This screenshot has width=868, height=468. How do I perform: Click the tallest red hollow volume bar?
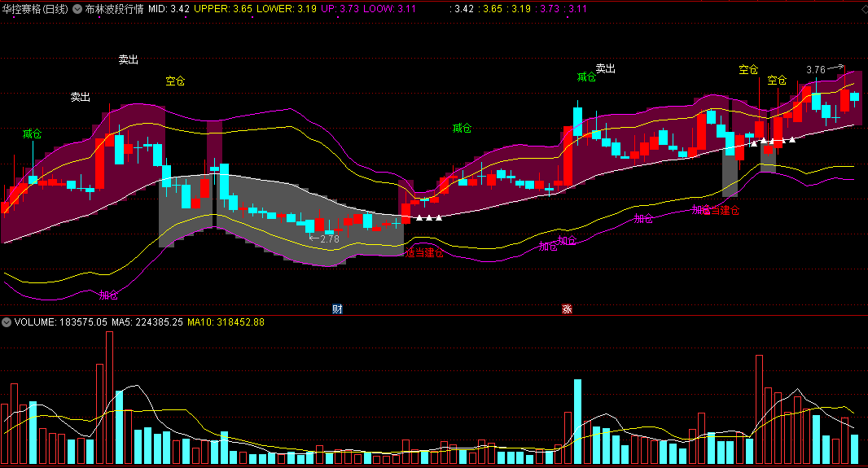click(x=109, y=398)
